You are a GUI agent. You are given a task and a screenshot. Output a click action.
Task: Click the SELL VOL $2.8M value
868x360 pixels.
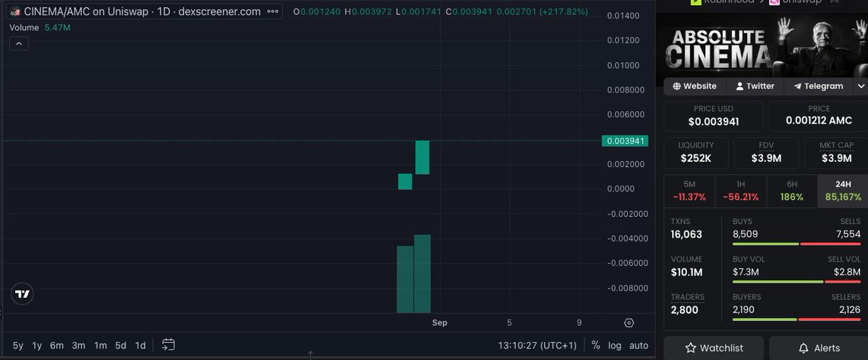[846, 272]
